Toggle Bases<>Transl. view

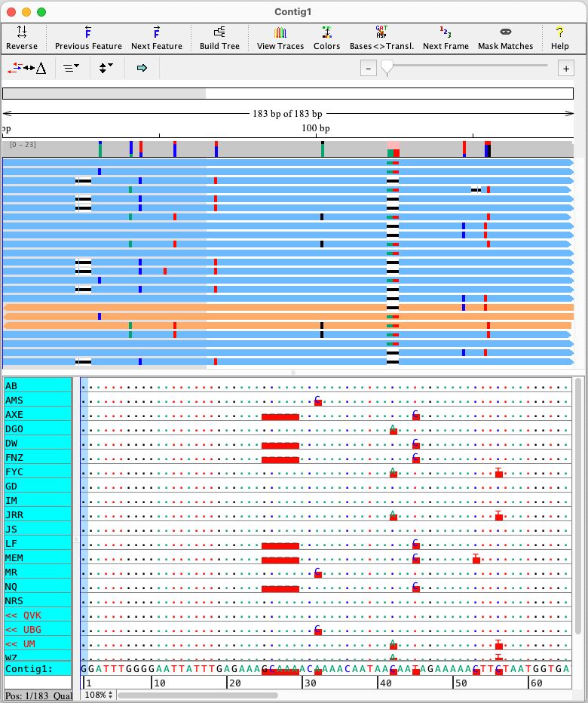(381, 38)
